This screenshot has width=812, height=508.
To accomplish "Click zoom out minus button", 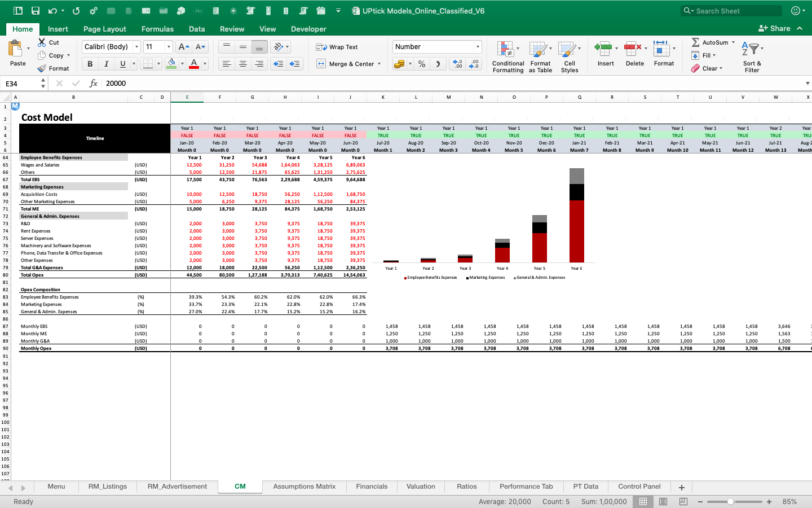I will (700, 501).
